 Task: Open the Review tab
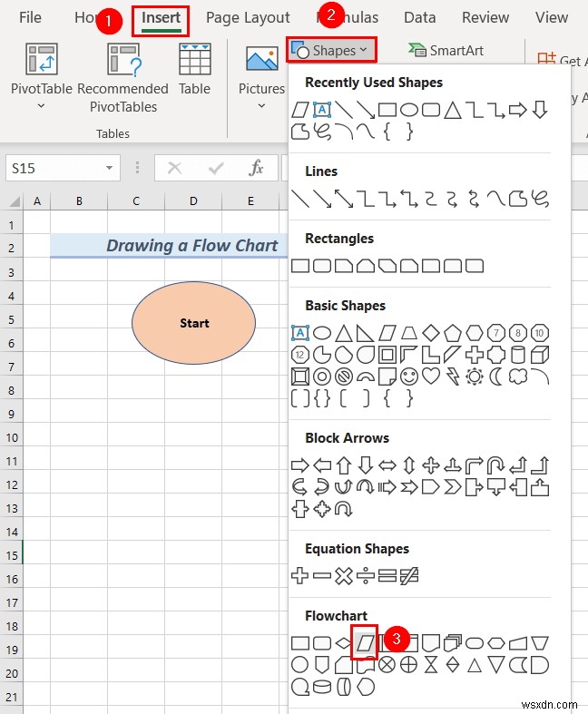click(485, 17)
